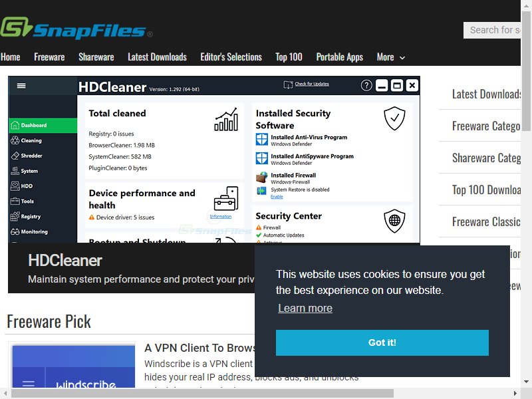Viewport: 532px width, 399px height.
Task: Click the 'SystemCleaner: 582 MB' text
Action: point(120,156)
